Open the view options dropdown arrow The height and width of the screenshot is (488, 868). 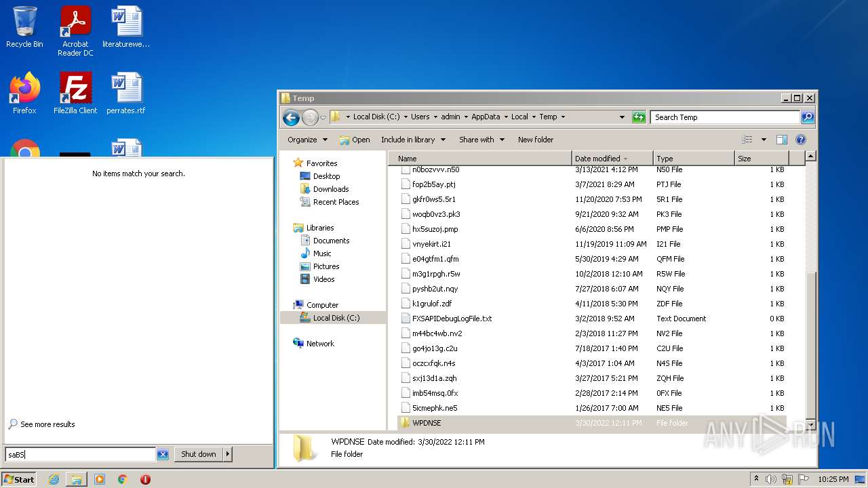pos(764,140)
